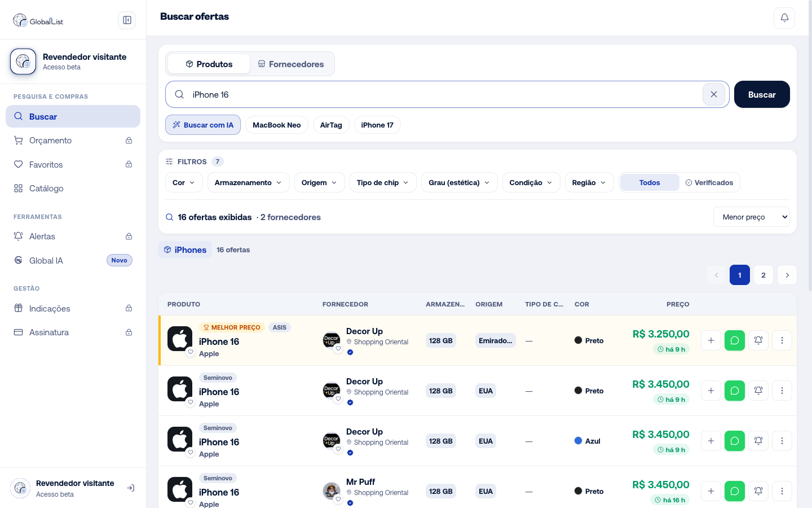Viewport: 812px width, 508px height.
Task: Open notifications bell in header
Action: (784, 18)
